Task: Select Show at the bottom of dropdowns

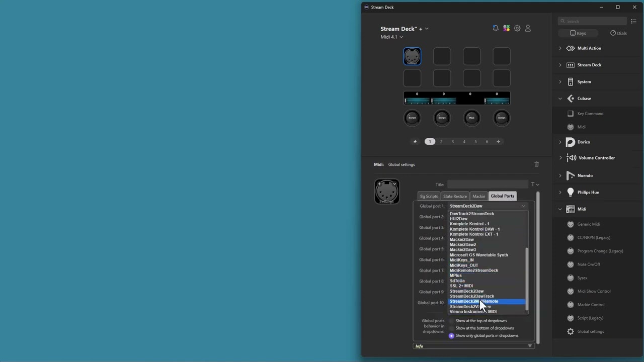Action: point(451,328)
